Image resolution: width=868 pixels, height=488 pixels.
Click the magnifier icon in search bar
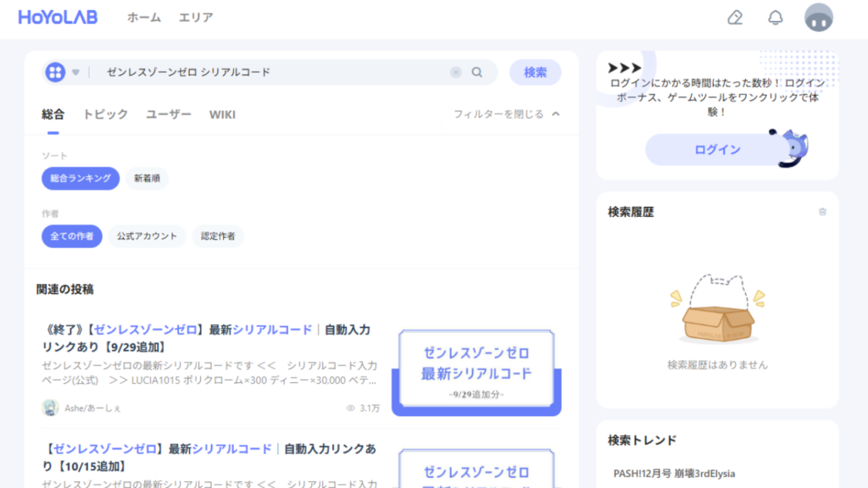coord(476,72)
